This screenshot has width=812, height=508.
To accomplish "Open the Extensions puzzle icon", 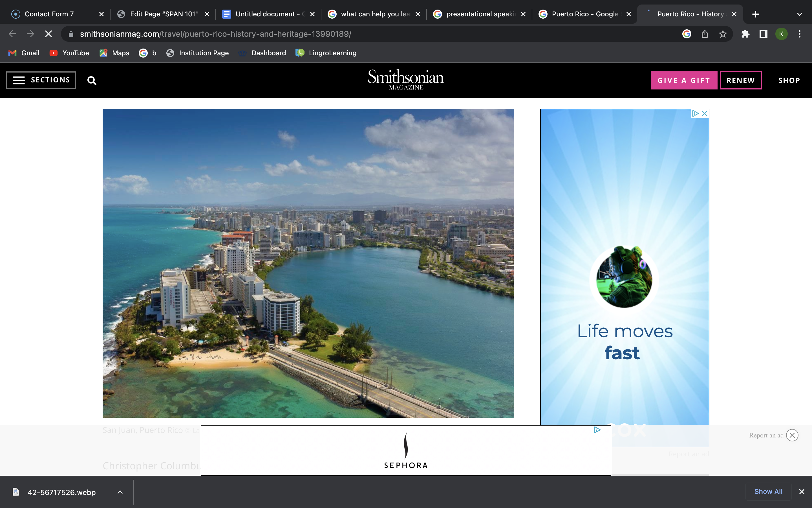I will (x=745, y=34).
